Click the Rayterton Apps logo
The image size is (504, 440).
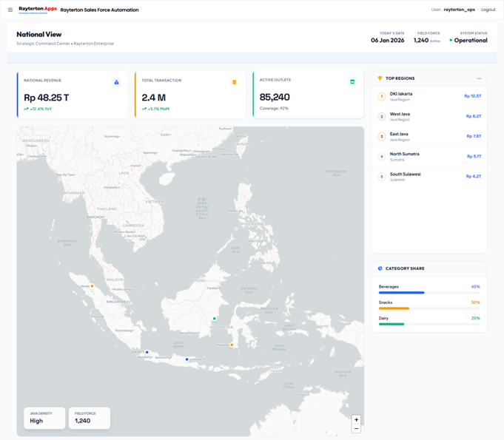(x=38, y=10)
